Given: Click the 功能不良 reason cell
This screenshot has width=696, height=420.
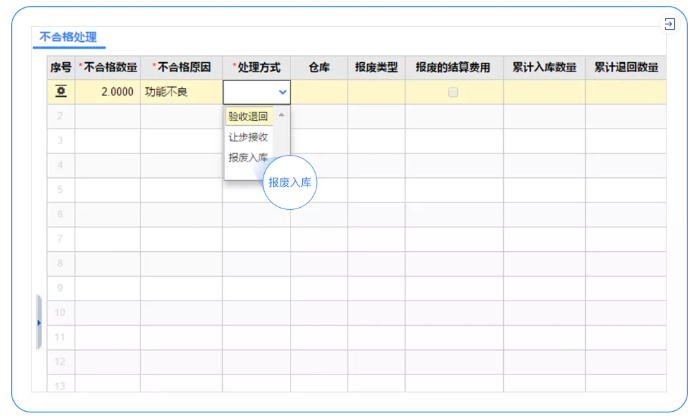Looking at the screenshot, I should [x=181, y=92].
